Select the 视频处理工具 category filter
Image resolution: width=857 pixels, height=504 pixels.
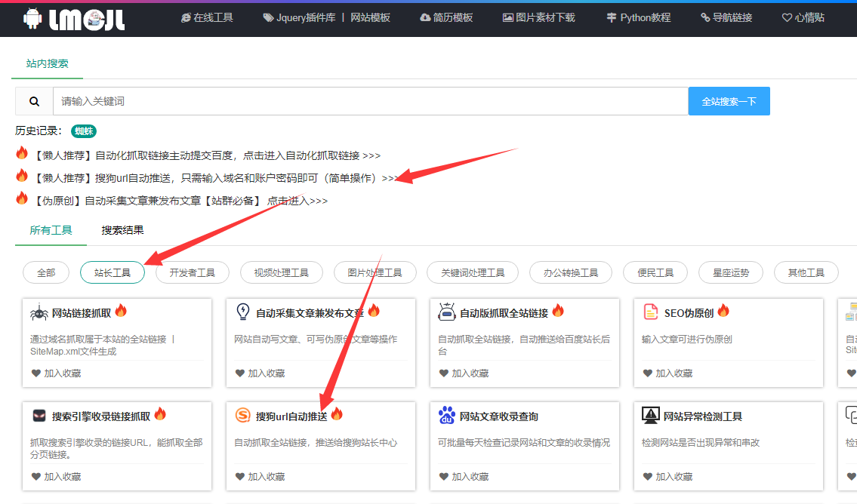pos(282,272)
